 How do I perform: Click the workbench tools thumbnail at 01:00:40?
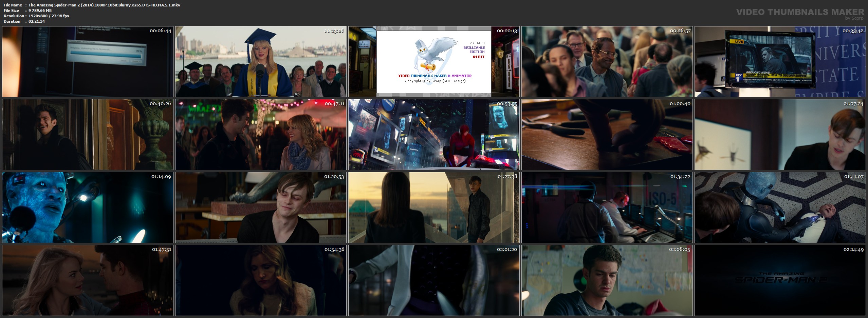[607, 135]
